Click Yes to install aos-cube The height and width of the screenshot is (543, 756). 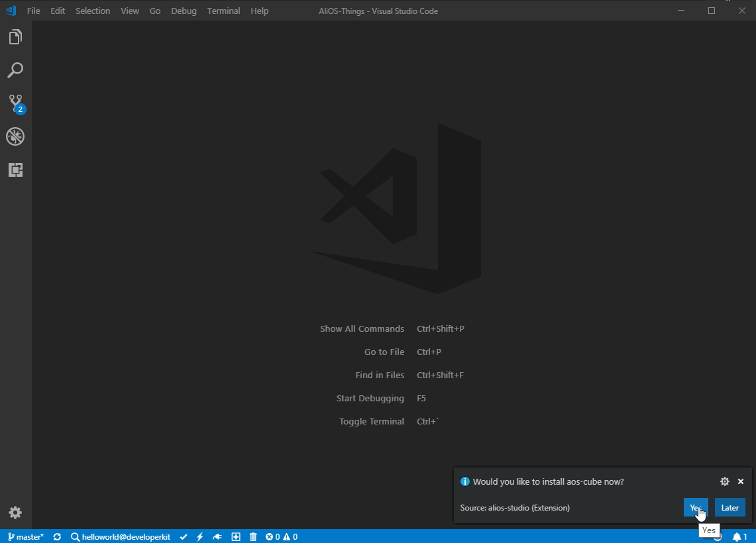pos(696,507)
